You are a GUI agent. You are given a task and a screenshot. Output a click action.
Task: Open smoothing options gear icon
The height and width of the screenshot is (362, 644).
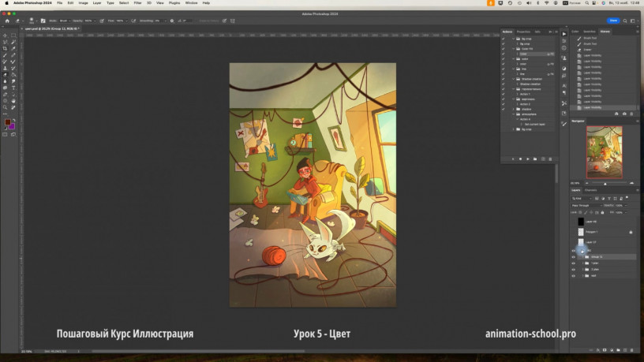tap(172, 21)
